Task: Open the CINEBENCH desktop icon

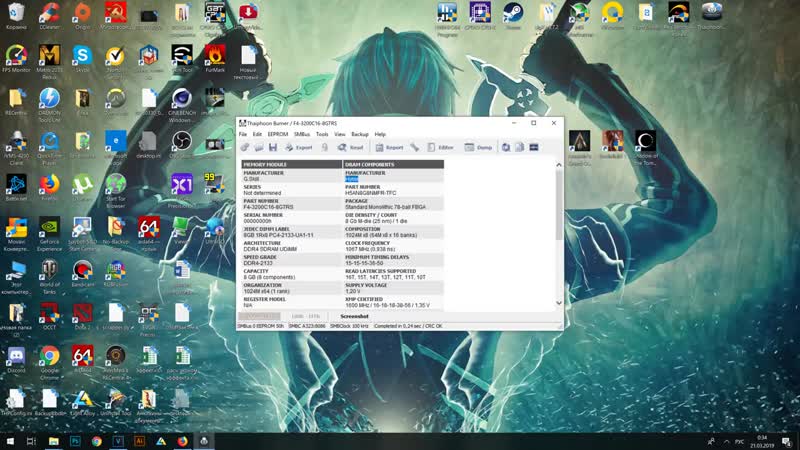Action: click(x=182, y=105)
